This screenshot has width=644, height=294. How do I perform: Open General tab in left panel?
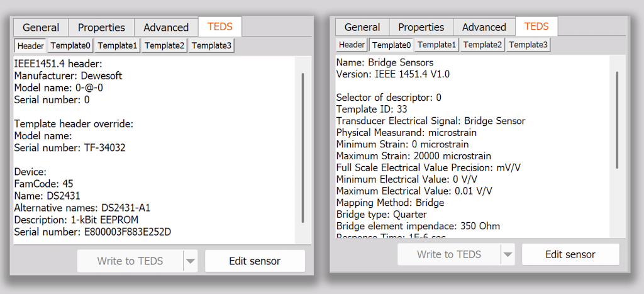click(41, 28)
